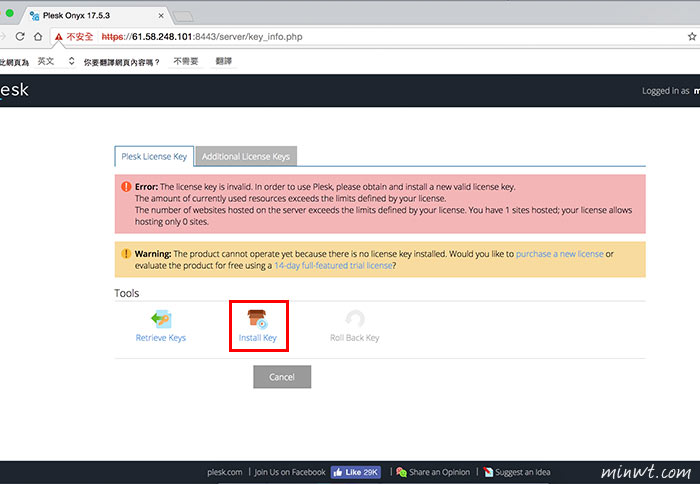Click the Tools section heading
This screenshot has width=700, height=484.
127,293
